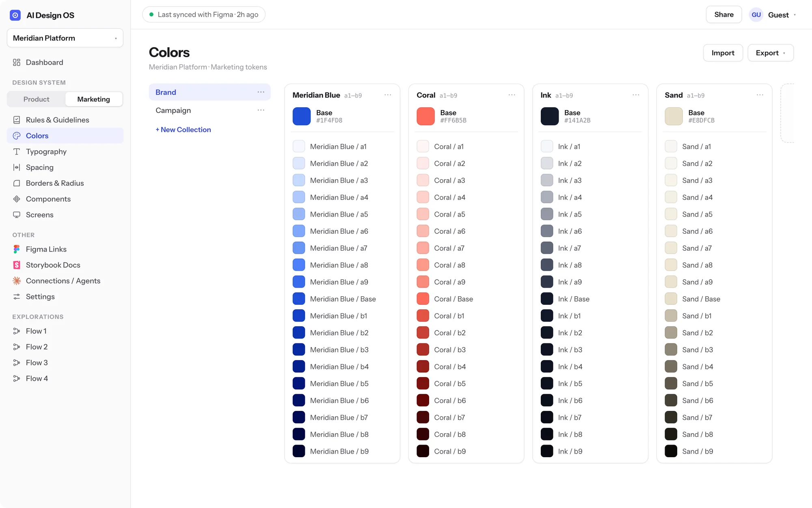Open the Meridian Blue card options menu
The width and height of the screenshot is (812, 508).
point(388,95)
